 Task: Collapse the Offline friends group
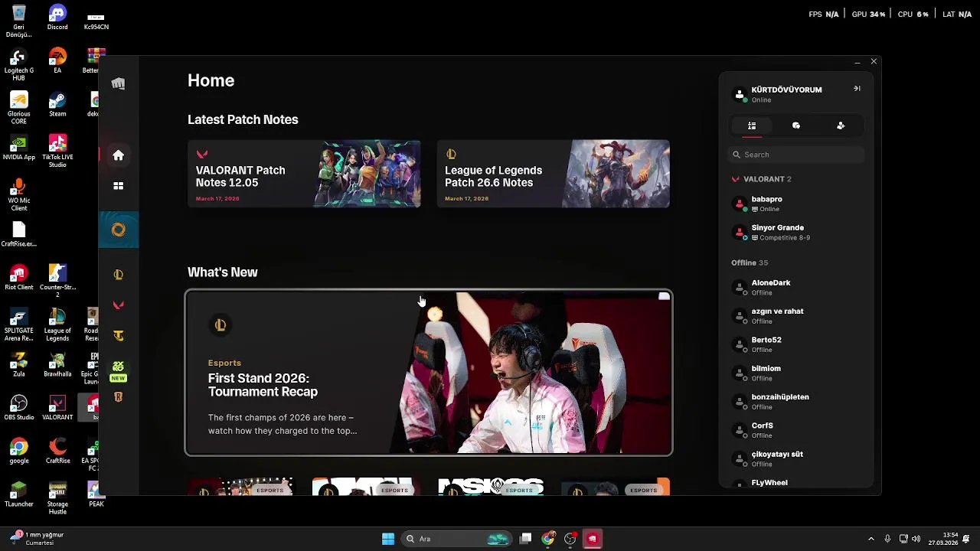coord(750,262)
